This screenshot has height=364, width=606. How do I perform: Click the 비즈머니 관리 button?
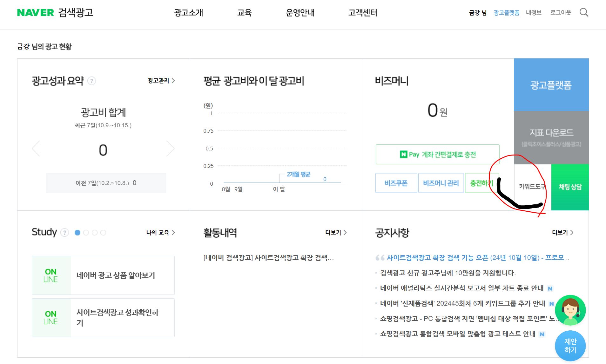click(441, 183)
